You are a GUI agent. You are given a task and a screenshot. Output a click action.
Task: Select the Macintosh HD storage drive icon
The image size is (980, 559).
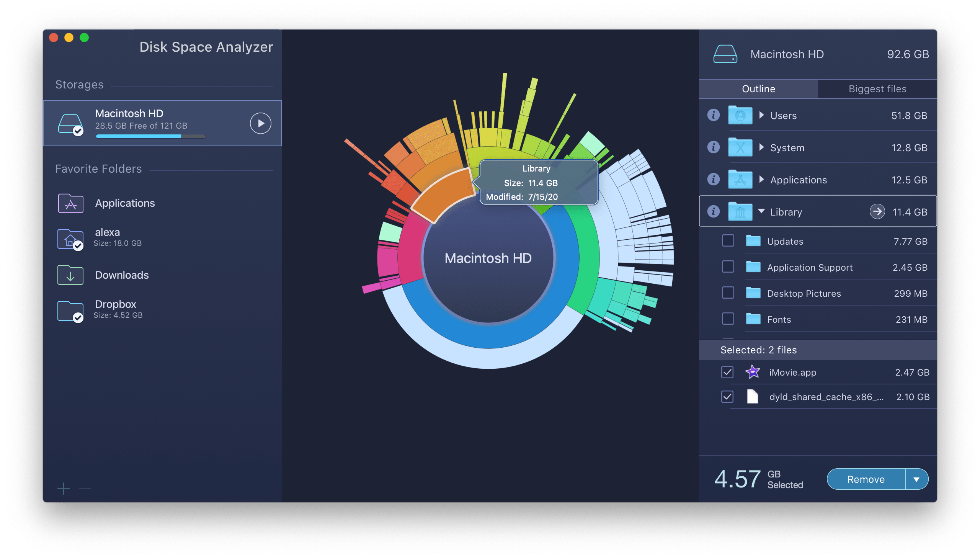point(71,123)
